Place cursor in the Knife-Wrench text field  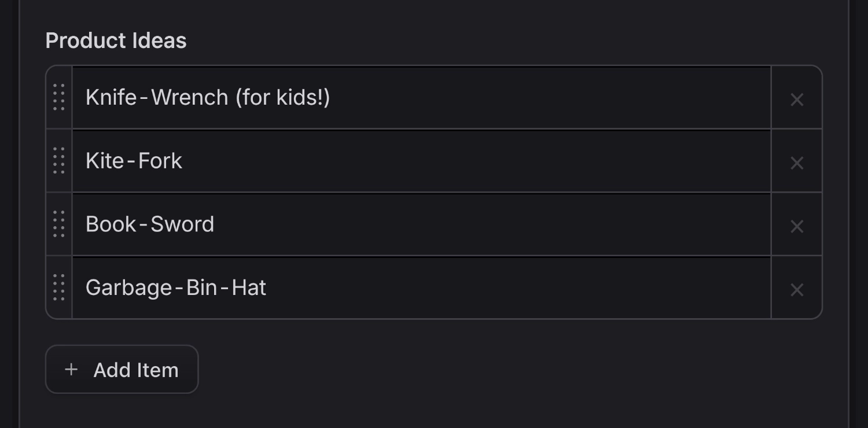click(405, 97)
